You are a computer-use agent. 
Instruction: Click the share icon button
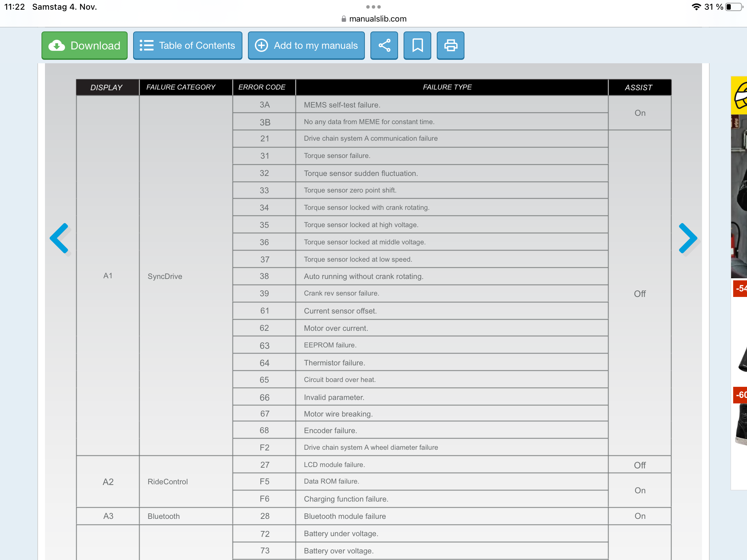[384, 46]
